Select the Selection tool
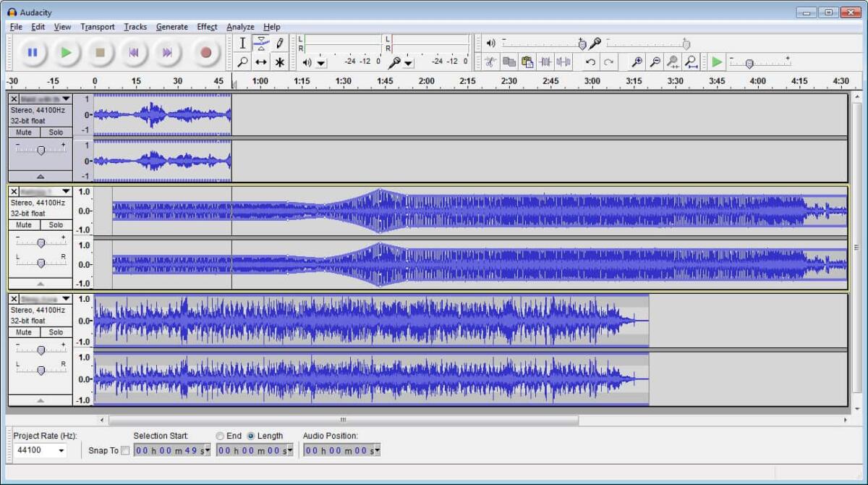The height and width of the screenshot is (485, 868). pyautogui.click(x=242, y=43)
